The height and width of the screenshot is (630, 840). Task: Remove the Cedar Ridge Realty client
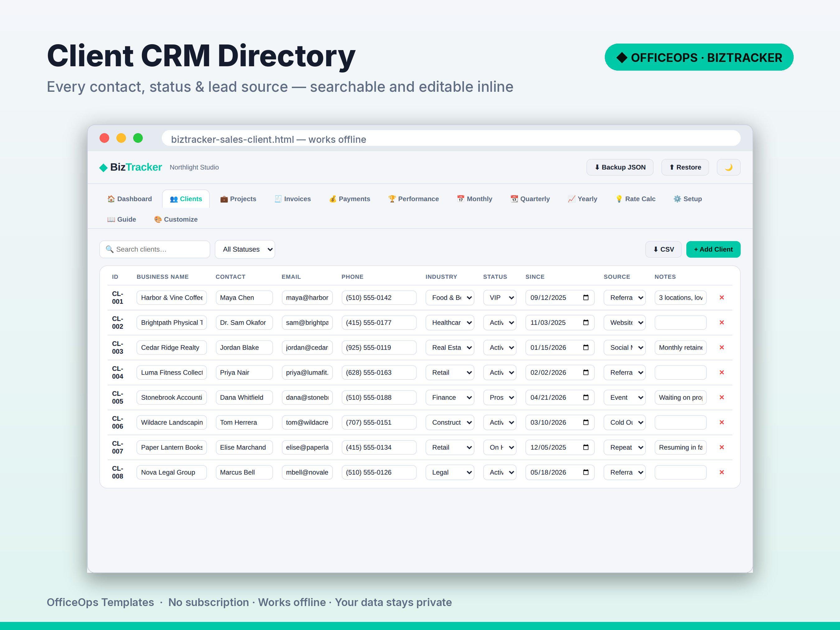click(x=721, y=348)
